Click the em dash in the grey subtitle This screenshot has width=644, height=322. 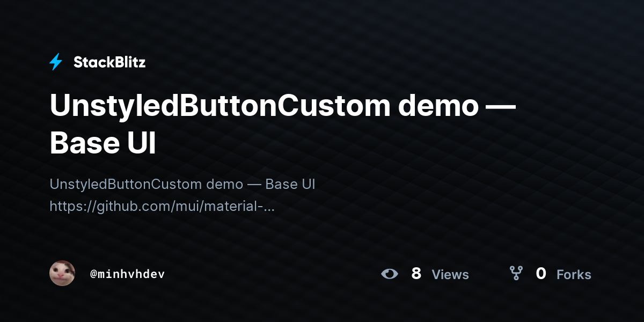tap(254, 185)
